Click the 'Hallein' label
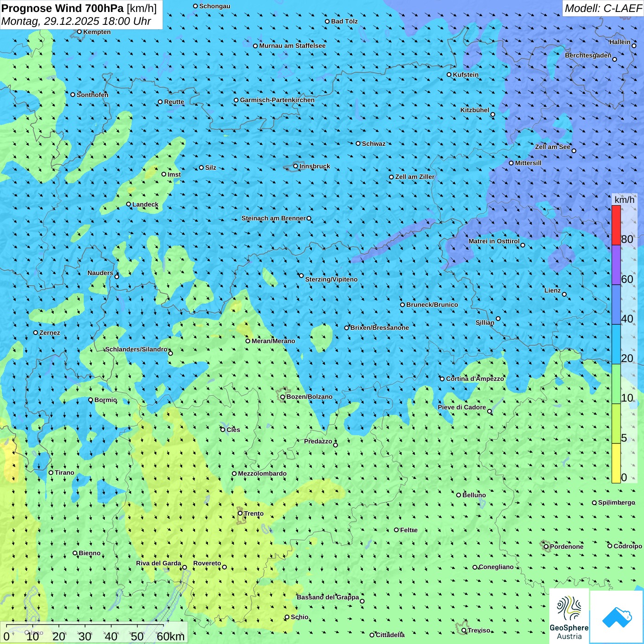Screen dimensions: 644x644 click(x=620, y=42)
